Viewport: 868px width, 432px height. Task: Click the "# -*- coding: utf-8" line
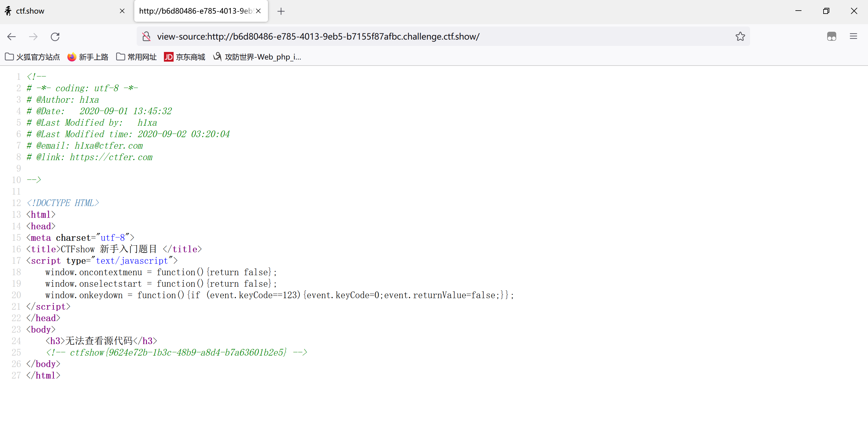click(82, 88)
